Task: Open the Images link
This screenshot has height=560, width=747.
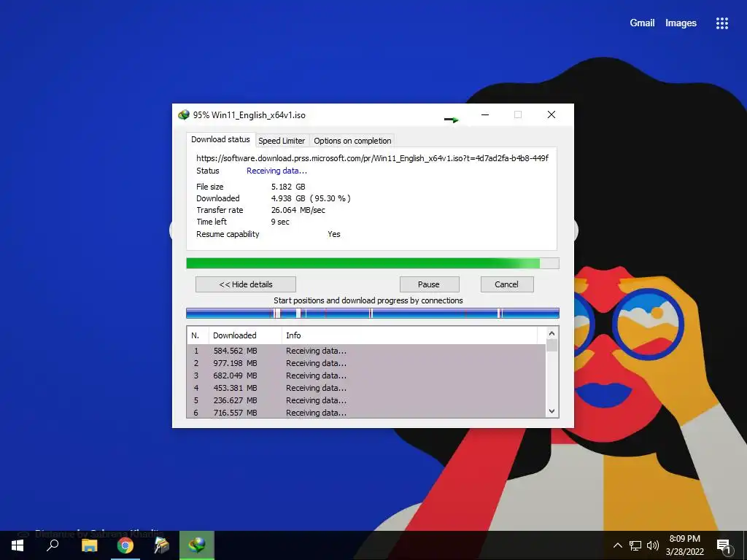Action: tap(681, 23)
